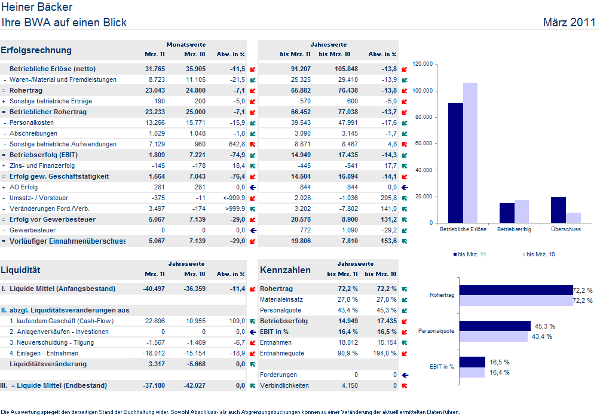Click the green arrow for laufendem Geschäft (Cash-Flow)
This screenshot has height=417, width=600.
[x=253, y=321]
